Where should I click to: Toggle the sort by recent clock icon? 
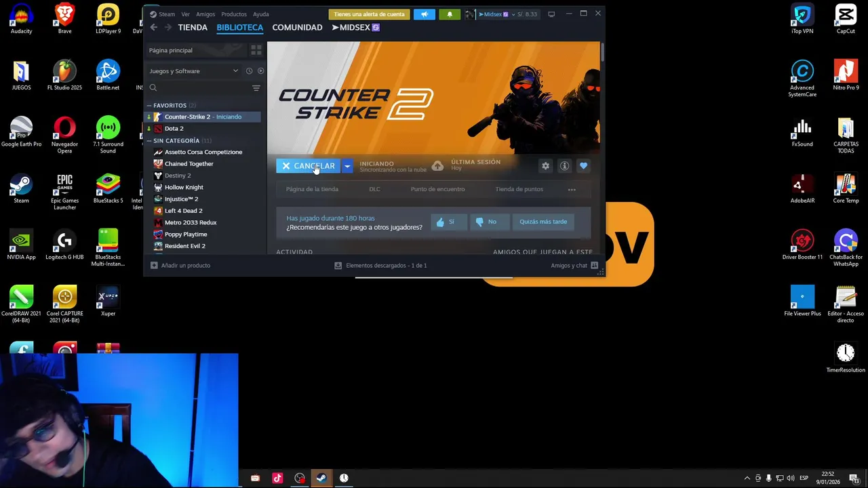click(x=249, y=71)
